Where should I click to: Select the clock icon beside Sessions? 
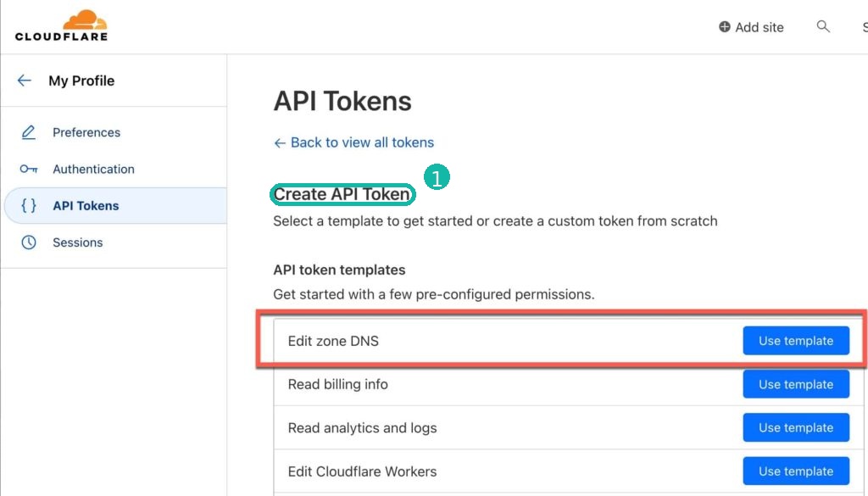29,242
